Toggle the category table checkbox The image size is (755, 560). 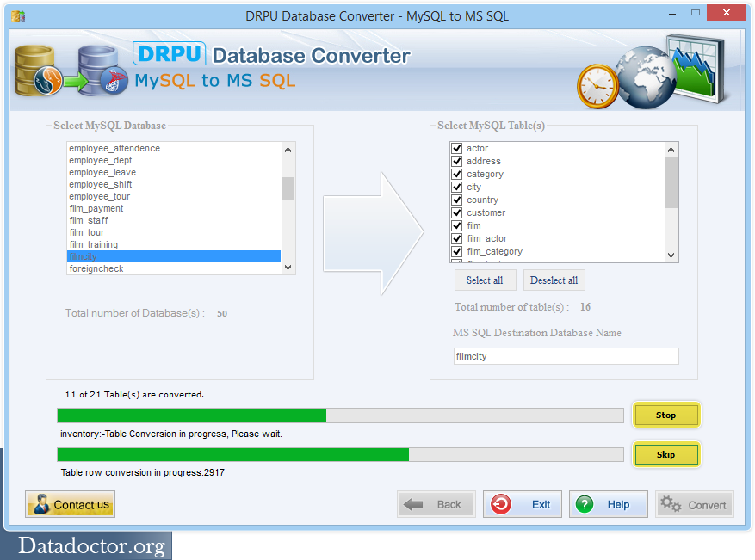tap(457, 174)
